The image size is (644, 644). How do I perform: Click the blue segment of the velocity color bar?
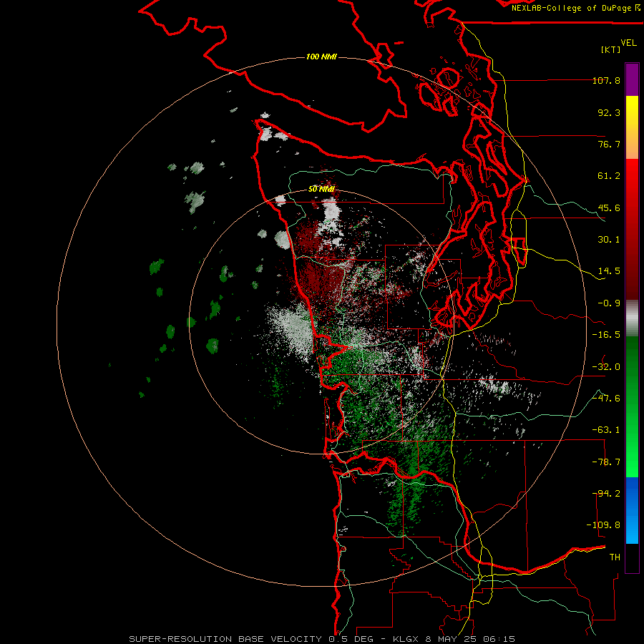pyautogui.click(x=632, y=510)
